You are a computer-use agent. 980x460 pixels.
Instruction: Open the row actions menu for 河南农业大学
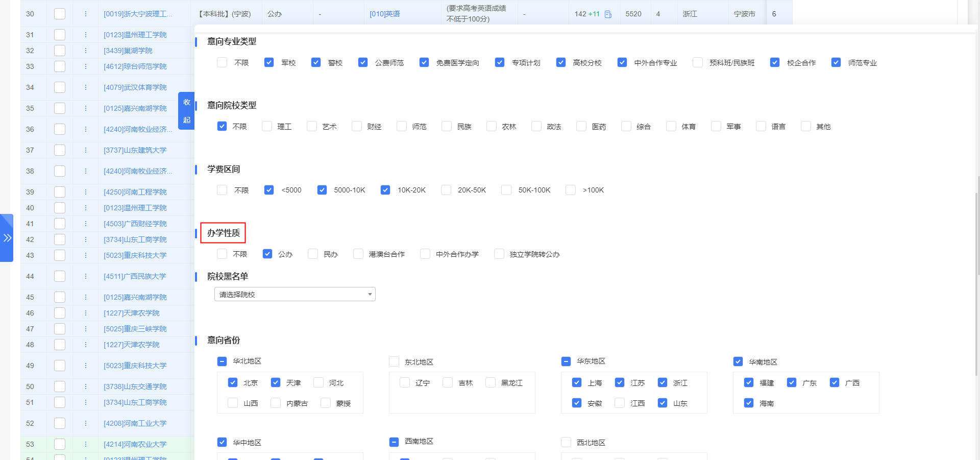coord(85,444)
